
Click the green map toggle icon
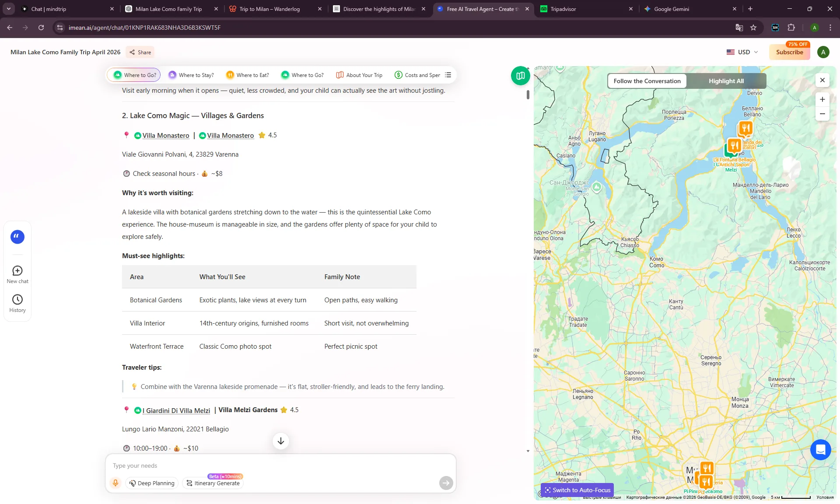click(x=520, y=76)
